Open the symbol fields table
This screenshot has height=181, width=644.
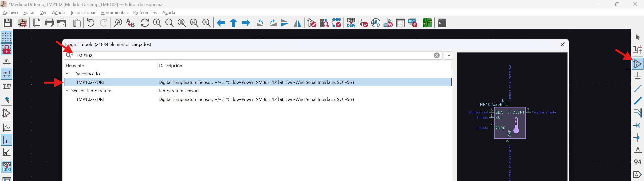click(400, 23)
